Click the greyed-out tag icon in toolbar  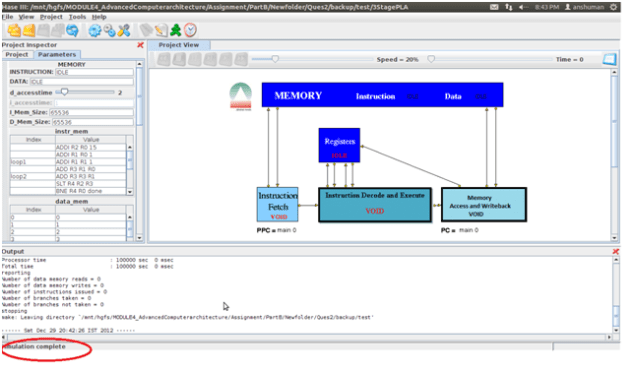tap(146, 30)
